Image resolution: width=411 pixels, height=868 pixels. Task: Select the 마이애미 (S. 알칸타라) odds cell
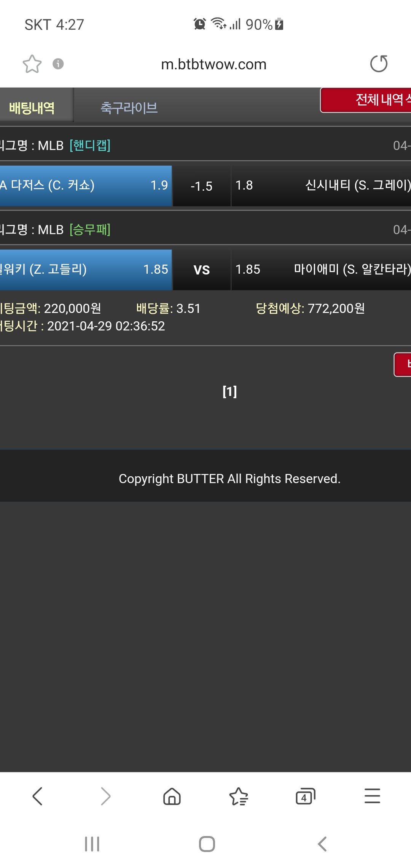coord(321,270)
